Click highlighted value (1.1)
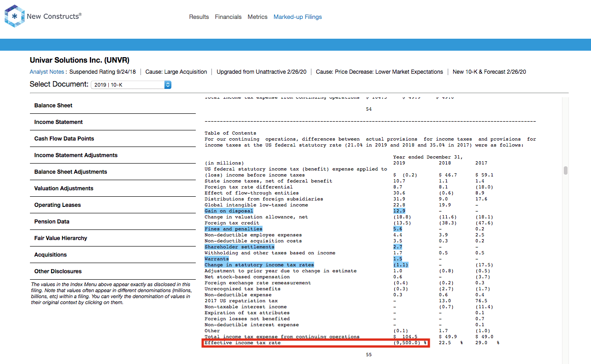This screenshot has height=364, width=591. [401, 265]
